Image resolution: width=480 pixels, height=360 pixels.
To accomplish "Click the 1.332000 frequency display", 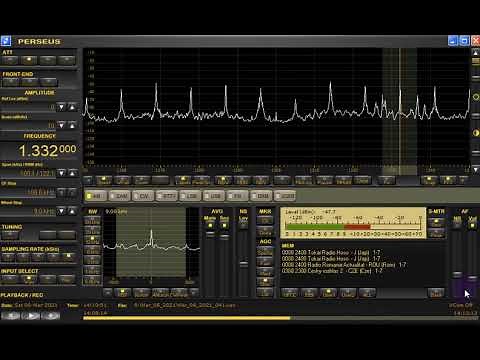I will 47,151.
